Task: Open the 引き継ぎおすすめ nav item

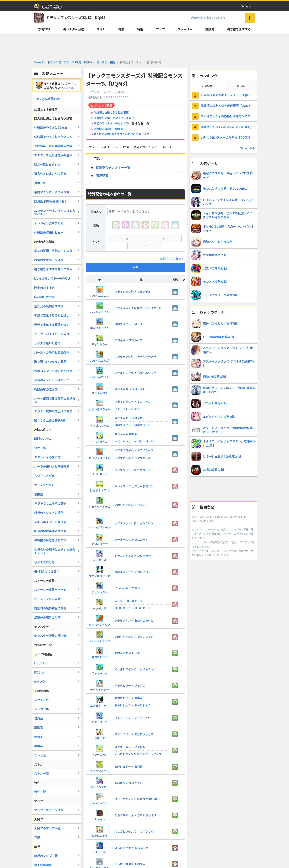Action: click(239, 29)
